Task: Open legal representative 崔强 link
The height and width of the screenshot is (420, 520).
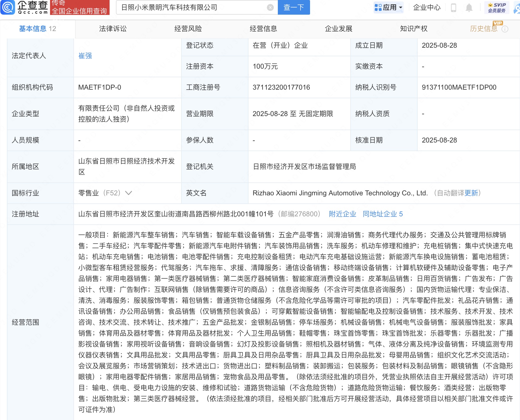Action: (85, 56)
